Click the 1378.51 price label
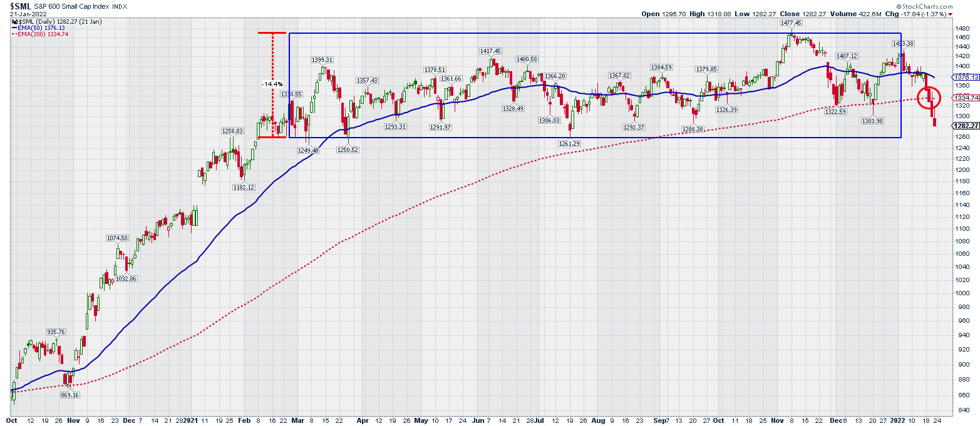 coord(435,69)
